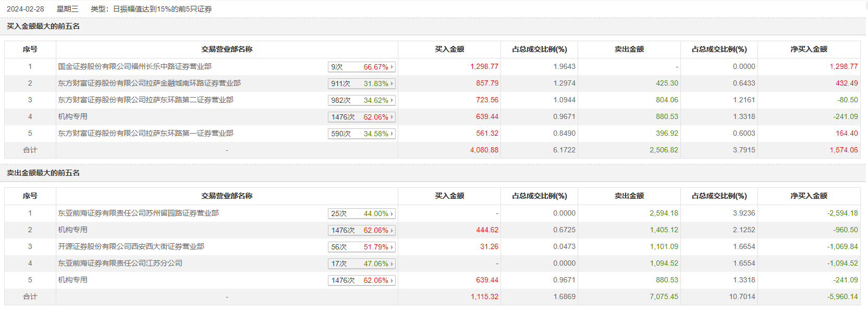Open 国金证券福州长乐中路证券营业部 link
Viewport: 868px width, 310px height.
click(x=135, y=66)
